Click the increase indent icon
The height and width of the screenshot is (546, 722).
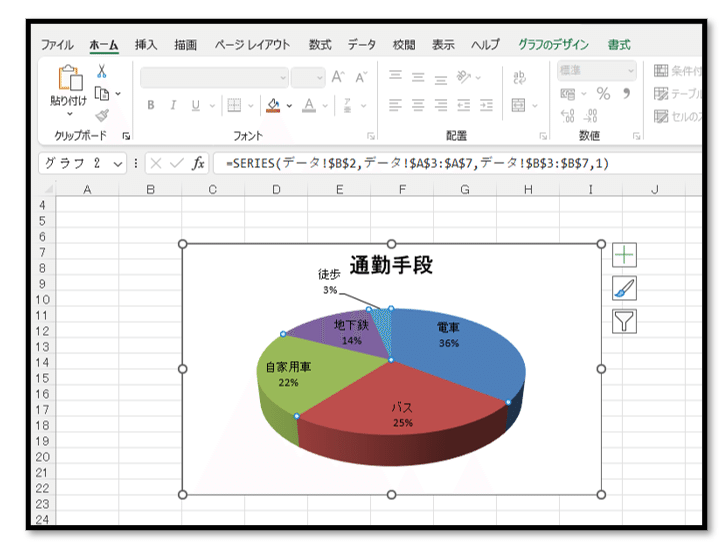486,105
